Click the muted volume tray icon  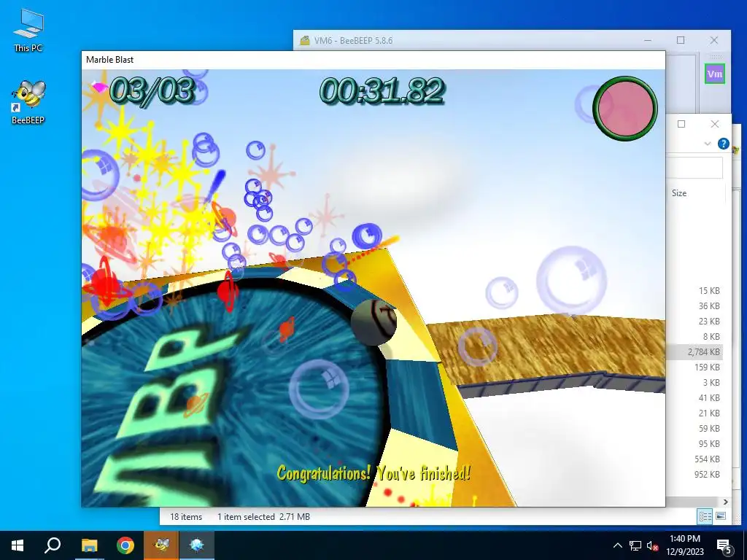(652, 545)
